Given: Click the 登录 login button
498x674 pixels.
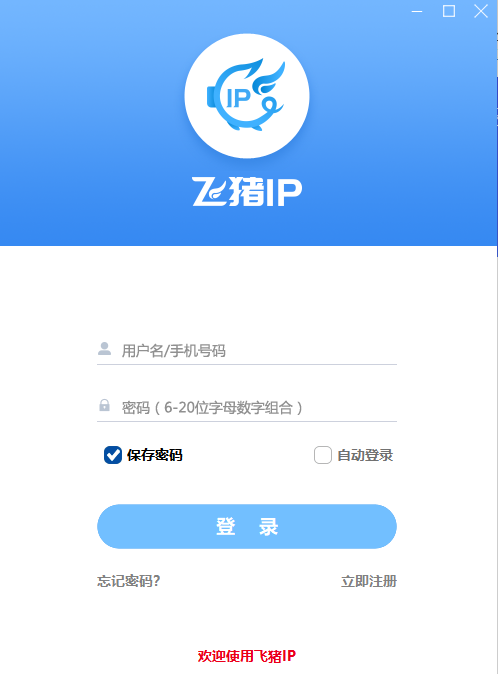Looking at the screenshot, I should (247, 526).
